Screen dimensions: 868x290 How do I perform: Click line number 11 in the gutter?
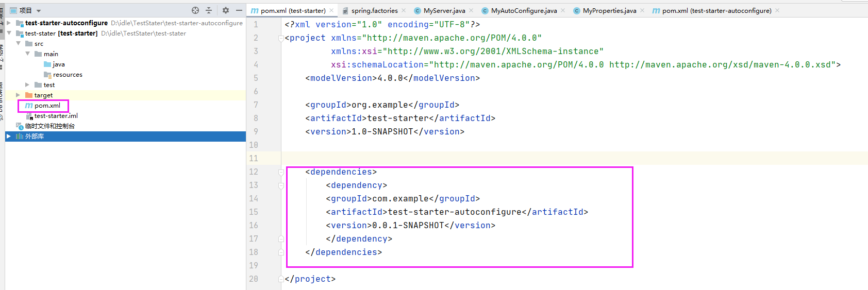pos(254,159)
